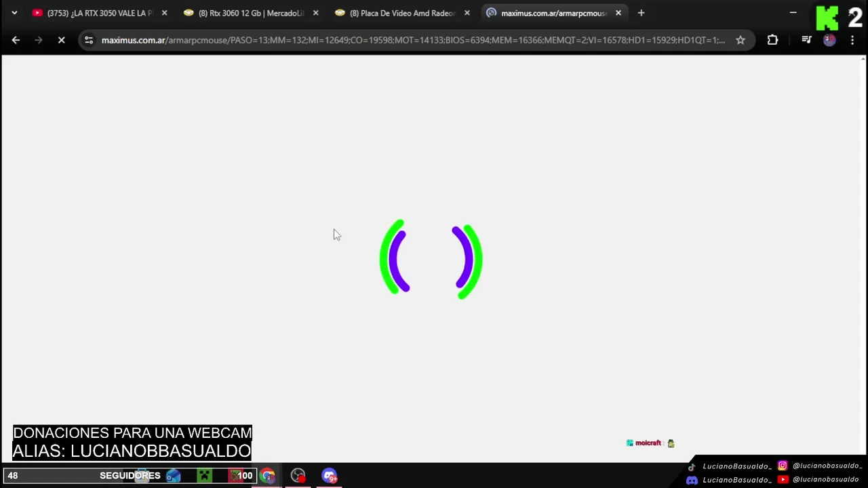Bookmark this page with the star icon
The width and height of the screenshot is (868, 488).
point(741,40)
